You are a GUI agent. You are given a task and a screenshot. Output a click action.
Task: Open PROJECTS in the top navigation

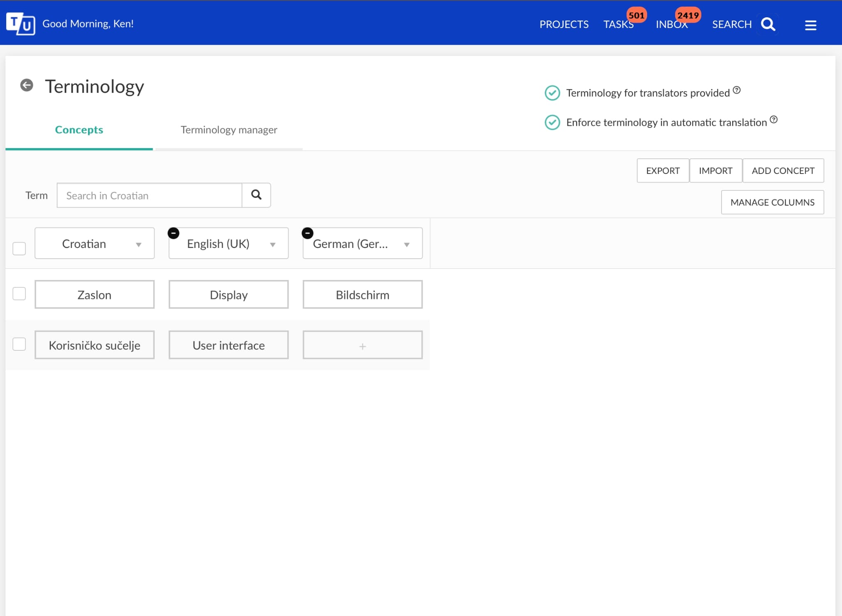564,24
